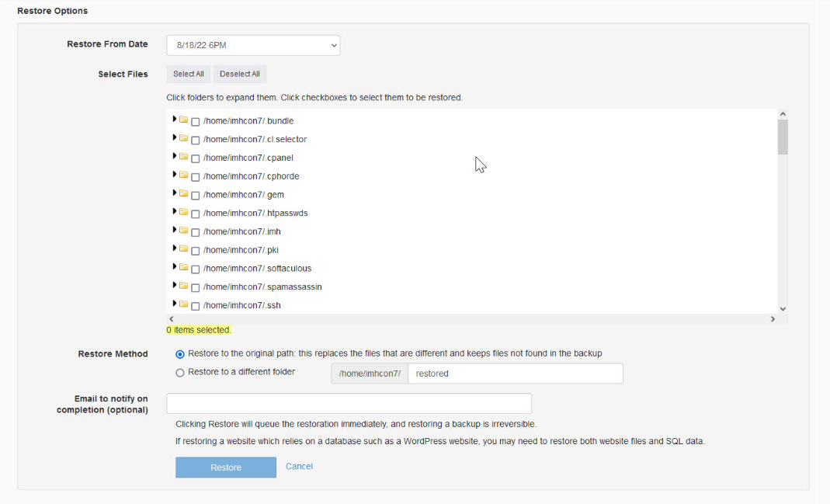Click the /home/imhcon7/.cphorde path text
The image size is (830, 504).
point(252,176)
